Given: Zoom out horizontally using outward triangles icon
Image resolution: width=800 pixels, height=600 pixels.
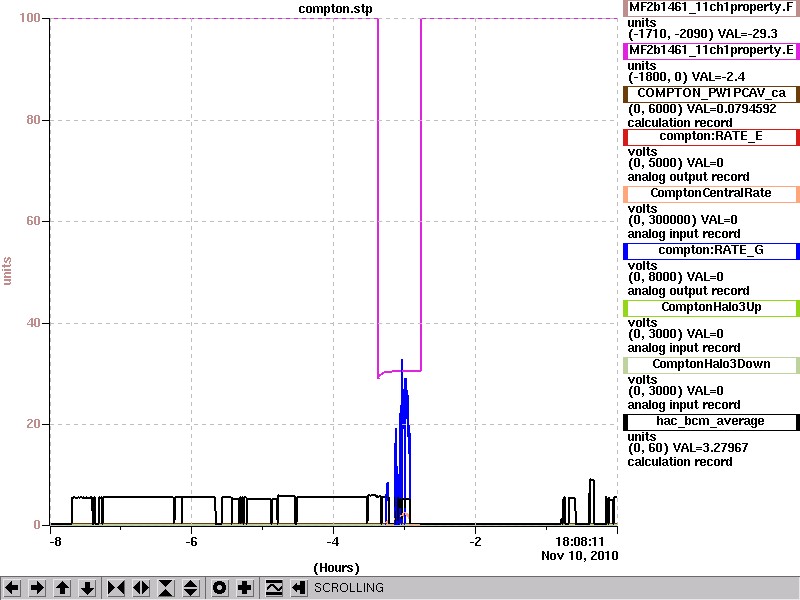Looking at the screenshot, I should pyautogui.click(x=141, y=588).
